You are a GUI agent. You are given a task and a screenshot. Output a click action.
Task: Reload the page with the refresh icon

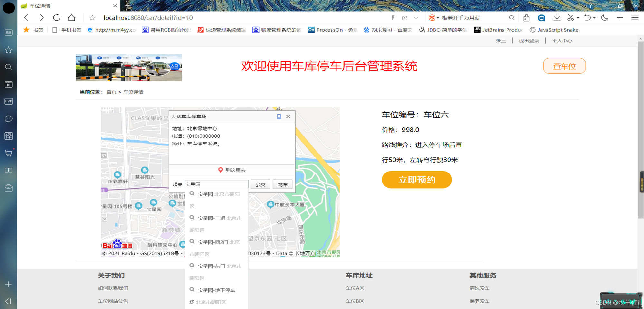[57, 18]
